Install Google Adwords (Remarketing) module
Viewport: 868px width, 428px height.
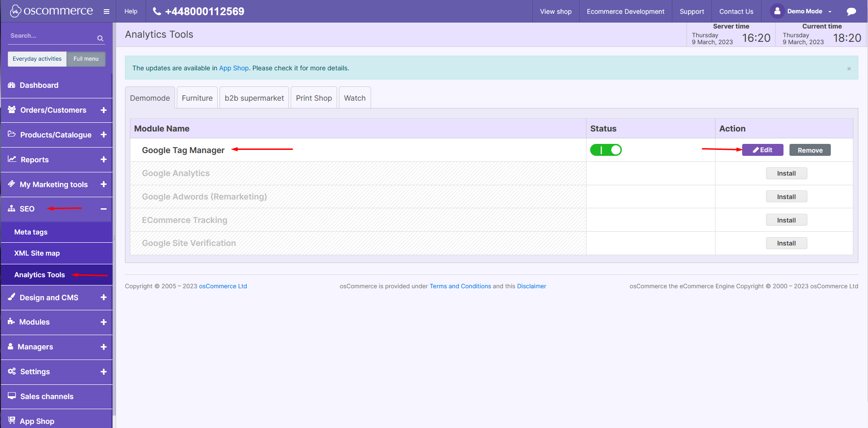(786, 197)
